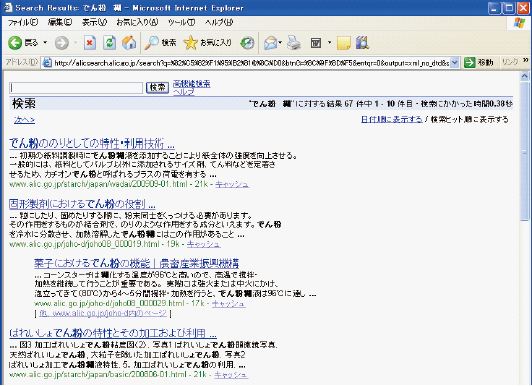Click the Forward arrow button
532x386 pixels.
pyautogui.click(x=62, y=43)
